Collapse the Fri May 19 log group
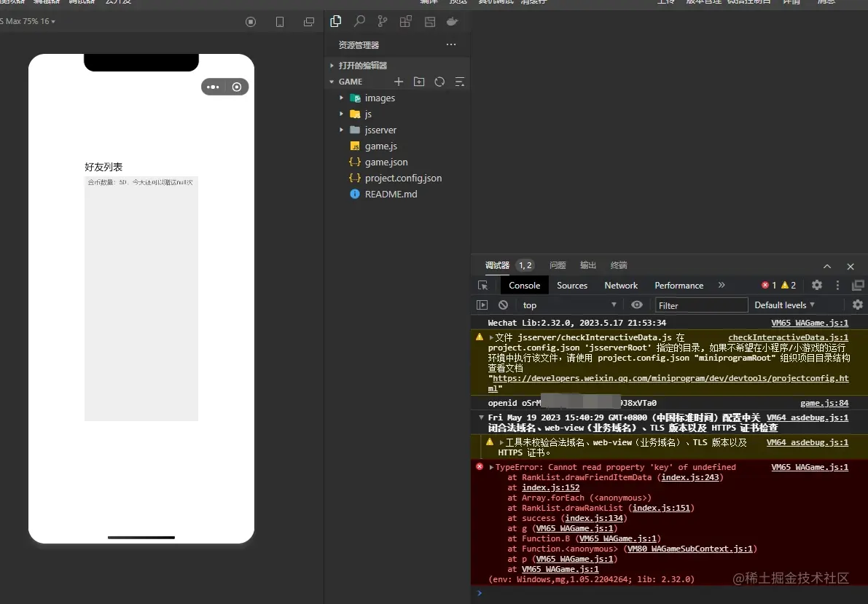 click(481, 418)
